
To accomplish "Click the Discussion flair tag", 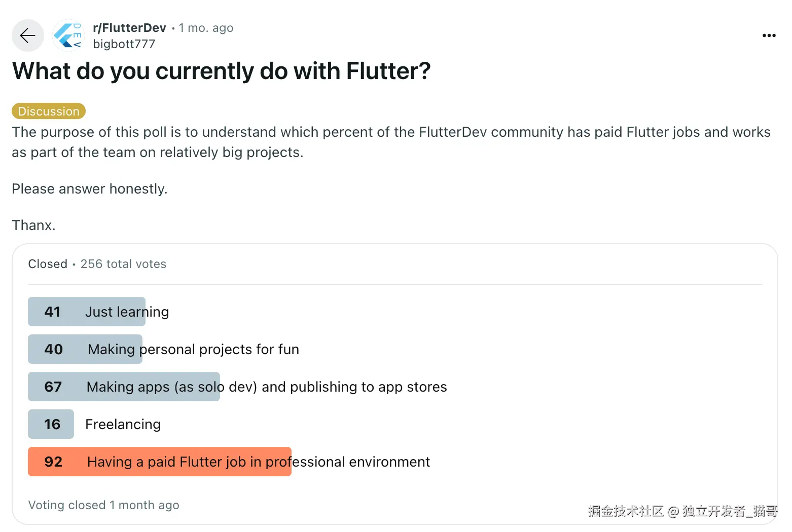I will [48, 111].
